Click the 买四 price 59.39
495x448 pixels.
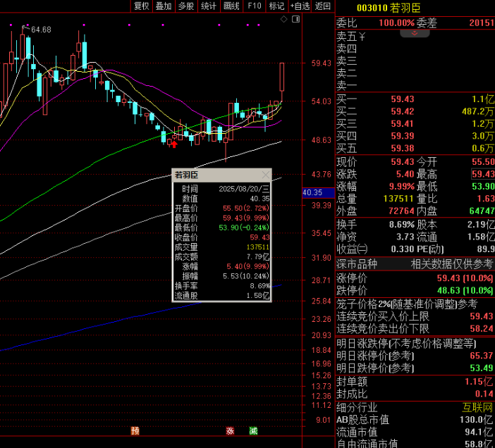click(x=402, y=136)
